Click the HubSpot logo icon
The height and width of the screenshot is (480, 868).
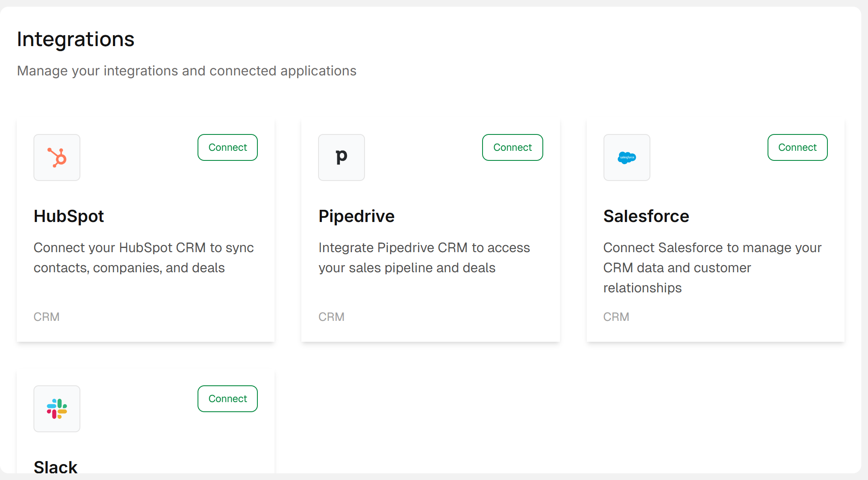click(57, 157)
